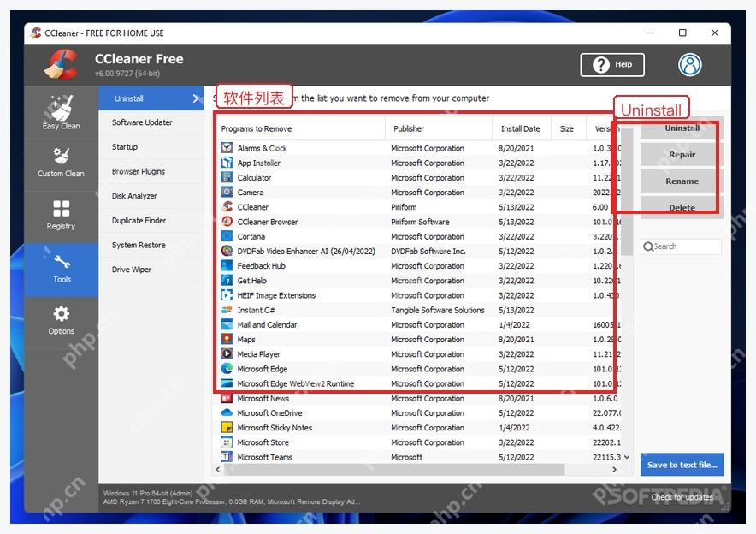Select the Microsoft Edge WebView2 Runtime row
Viewport: 756px width, 534px height.
tap(417, 383)
